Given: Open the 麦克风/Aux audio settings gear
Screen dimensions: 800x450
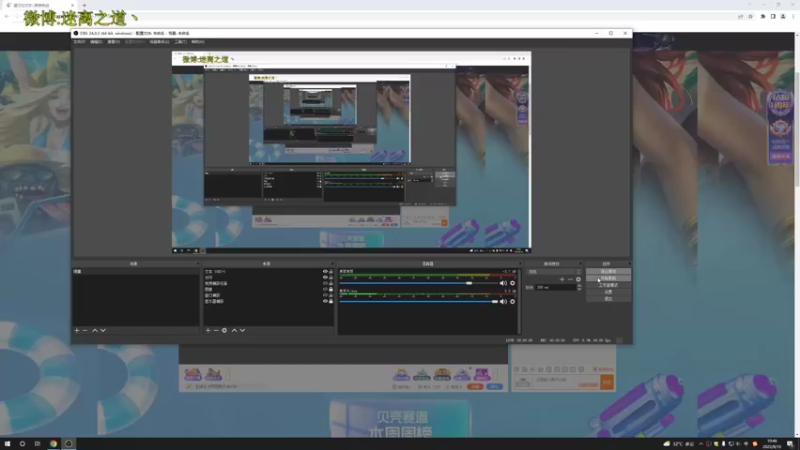Looking at the screenshot, I should pyautogui.click(x=512, y=302).
